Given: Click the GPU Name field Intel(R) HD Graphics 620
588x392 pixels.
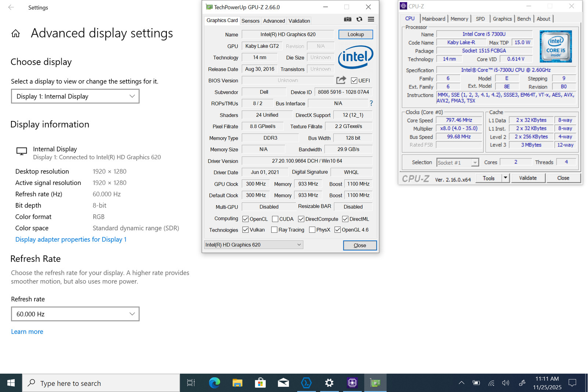Looking at the screenshot, I should pyautogui.click(x=288, y=34).
